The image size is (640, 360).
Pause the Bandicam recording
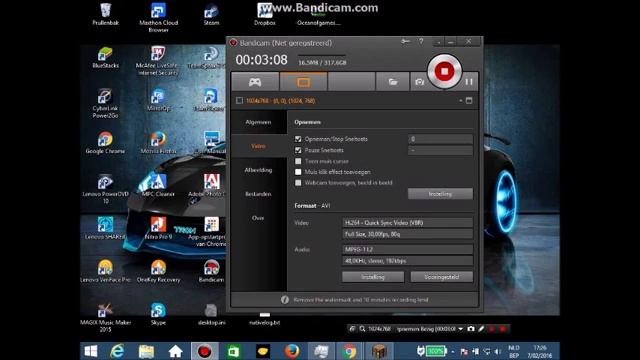click(469, 82)
